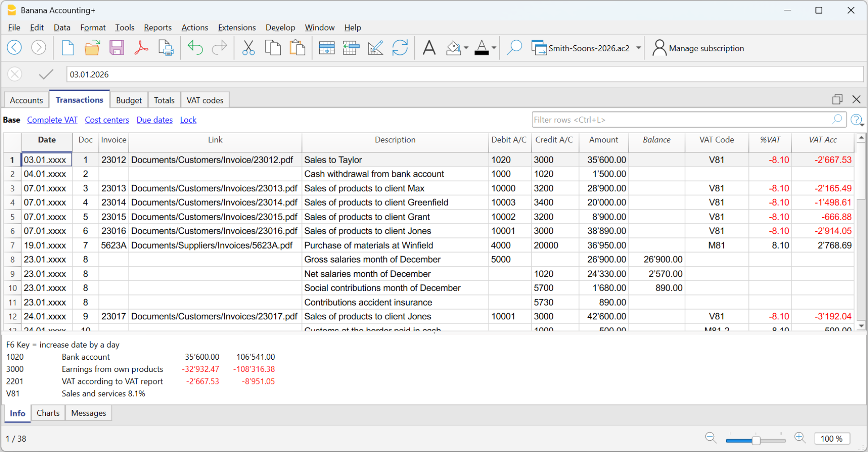
Task: Click the Cost centers link
Action: [107, 120]
